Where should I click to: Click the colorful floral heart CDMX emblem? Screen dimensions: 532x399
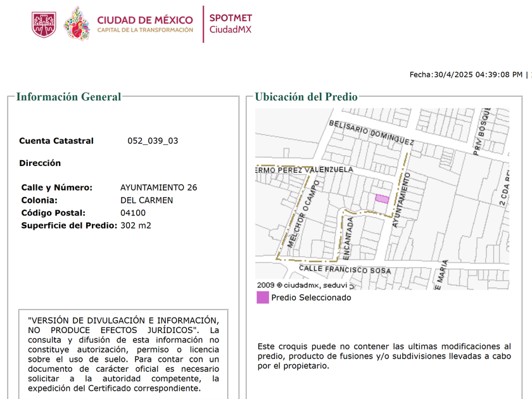click(77, 24)
